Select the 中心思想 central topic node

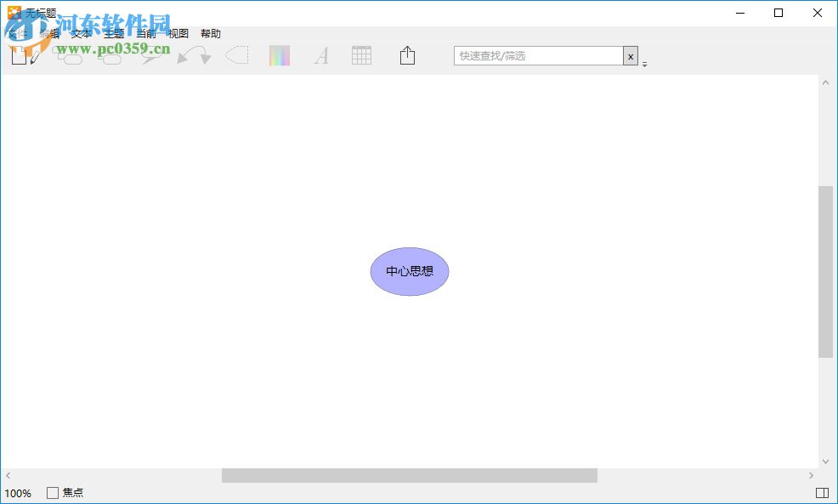click(x=409, y=271)
